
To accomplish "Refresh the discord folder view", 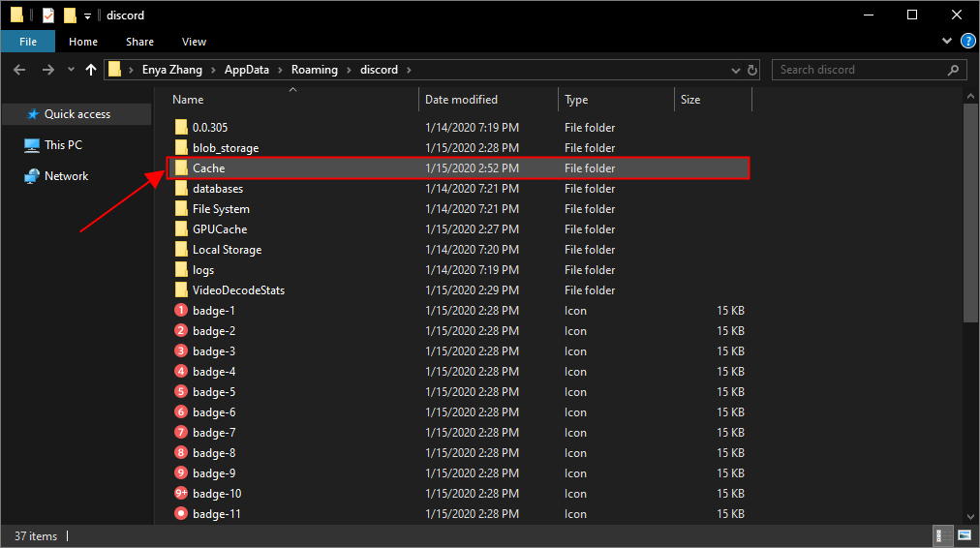I will point(751,70).
